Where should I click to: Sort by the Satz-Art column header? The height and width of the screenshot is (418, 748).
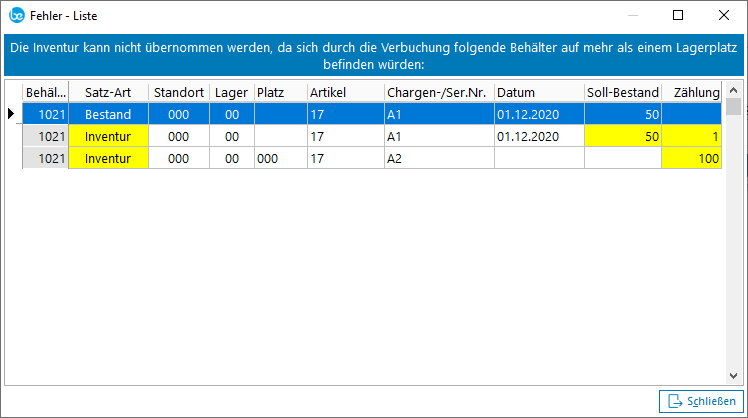[108, 93]
